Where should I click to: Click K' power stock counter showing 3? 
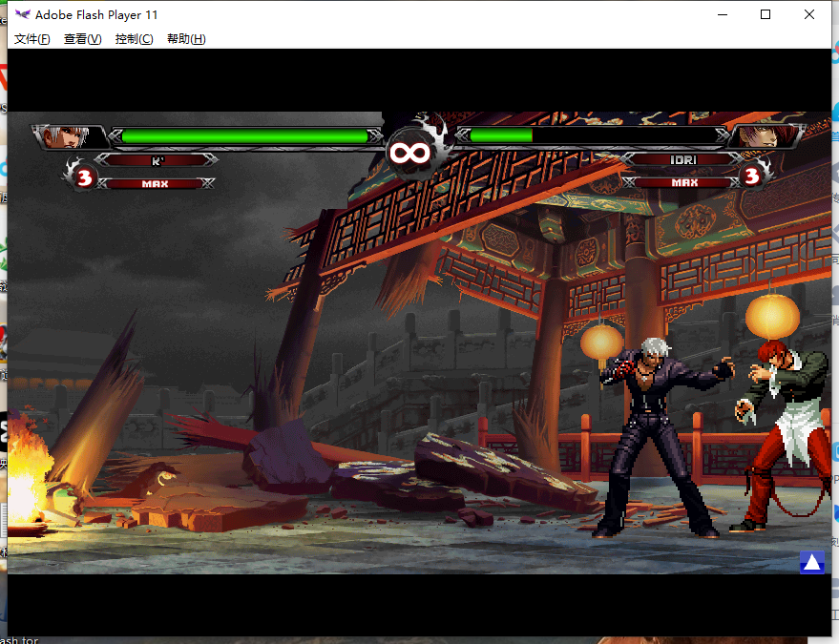(84, 177)
